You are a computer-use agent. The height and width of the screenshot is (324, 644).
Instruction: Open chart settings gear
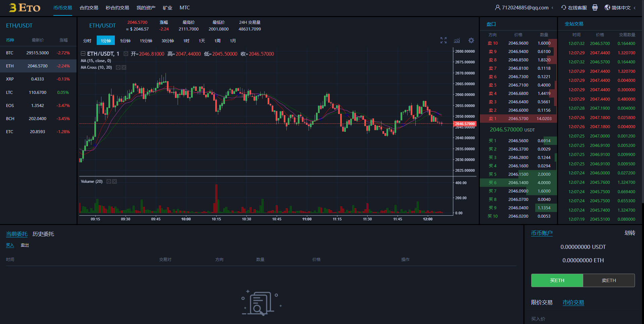(471, 41)
